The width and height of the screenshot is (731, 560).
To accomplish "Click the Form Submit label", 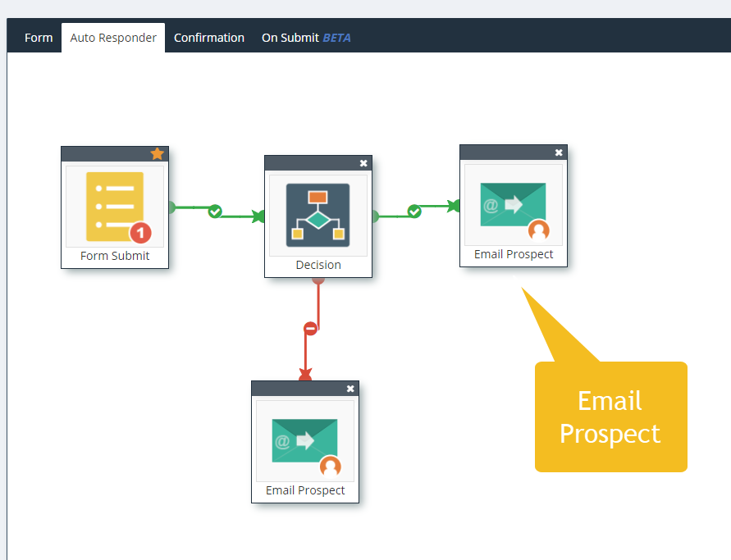I will [115, 256].
